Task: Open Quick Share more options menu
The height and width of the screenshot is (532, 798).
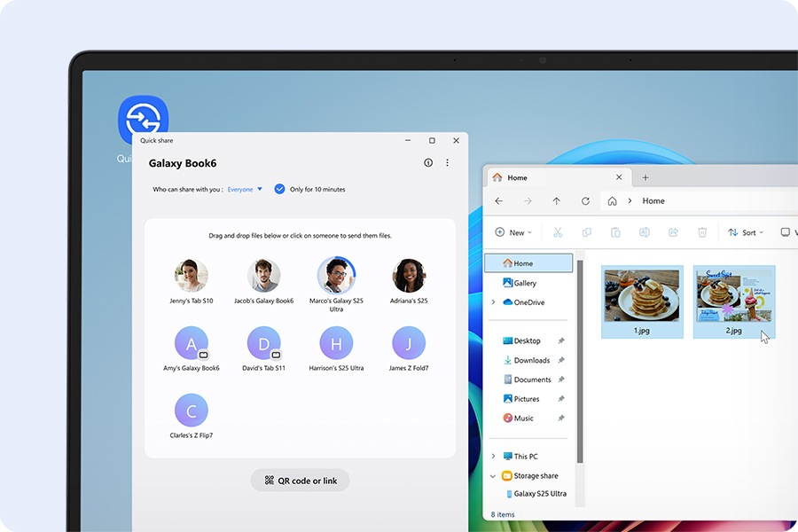Action: pos(447,163)
